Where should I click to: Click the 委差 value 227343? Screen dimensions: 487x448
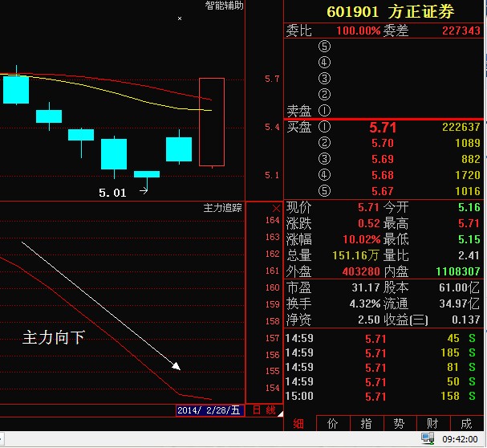point(461,31)
